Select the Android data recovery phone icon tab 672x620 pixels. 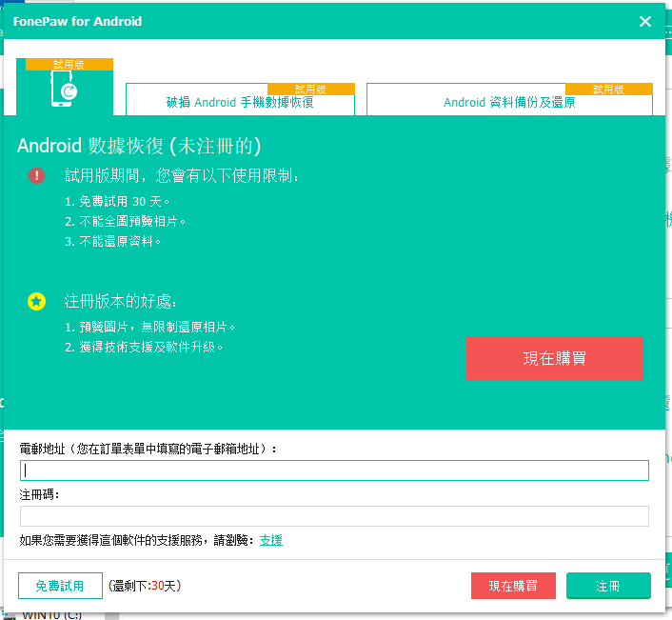(65, 88)
